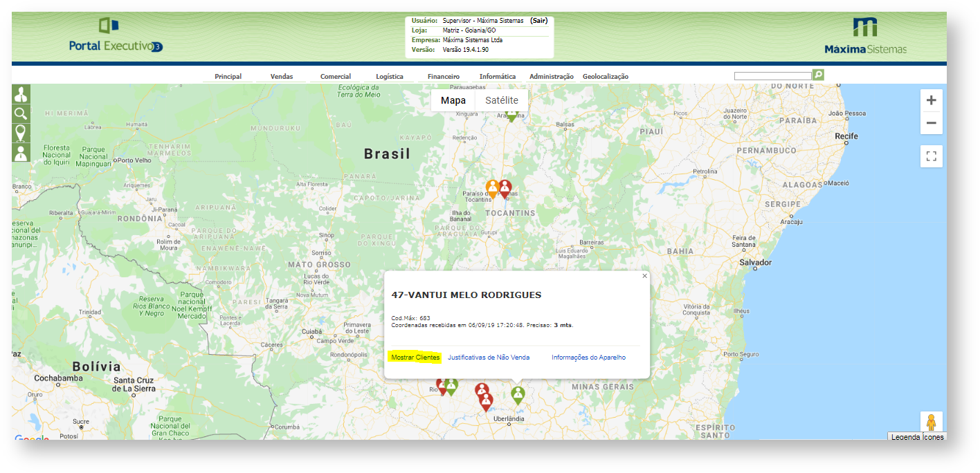Click the MATO GROSSO state label

coord(320,264)
